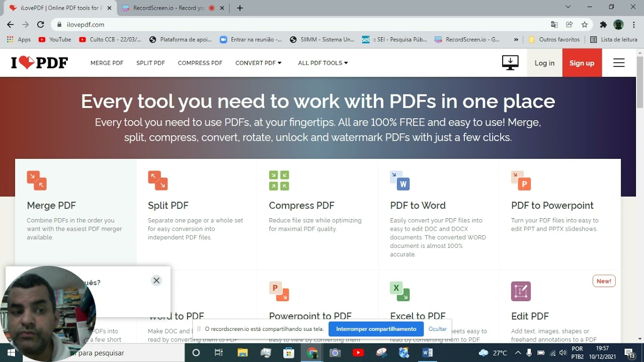Open the PDF to Word card title
Viewport: 644px width, 362px height.
pos(418,205)
